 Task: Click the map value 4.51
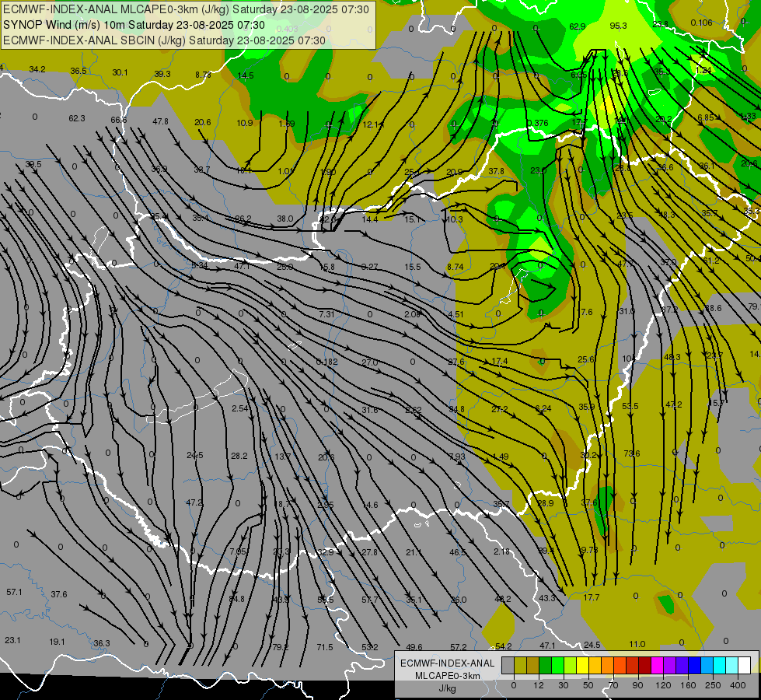[x=456, y=314]
